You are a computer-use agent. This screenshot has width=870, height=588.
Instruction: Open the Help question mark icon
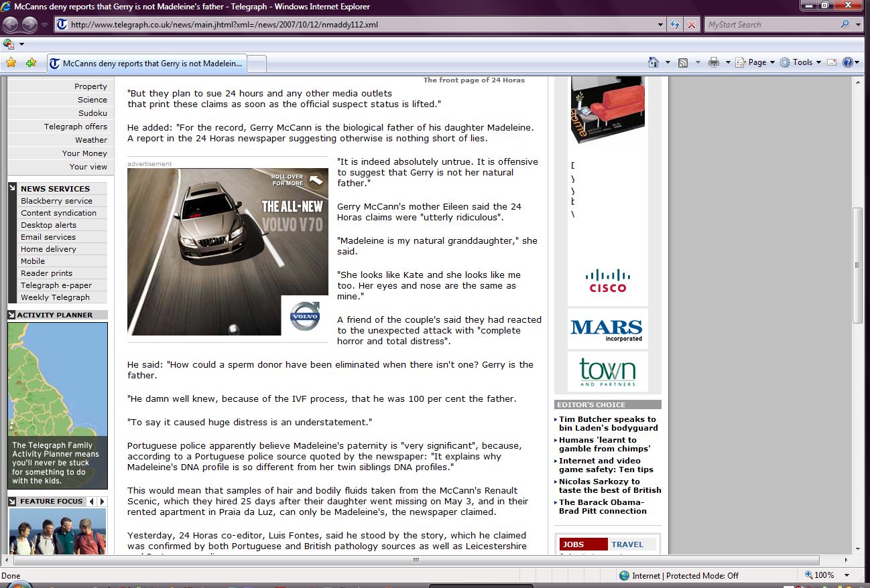point(848,62)
